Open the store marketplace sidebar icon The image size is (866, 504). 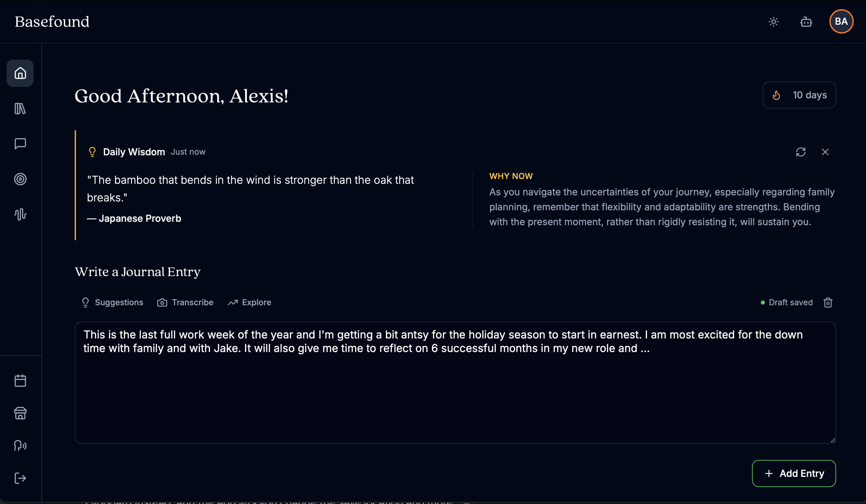pos(20,413)
